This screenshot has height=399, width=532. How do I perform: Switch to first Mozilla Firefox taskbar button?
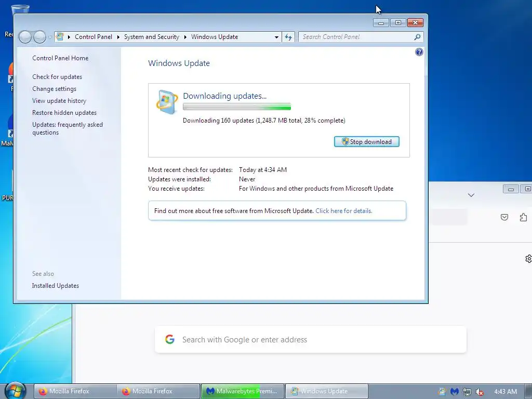[75, 391]
